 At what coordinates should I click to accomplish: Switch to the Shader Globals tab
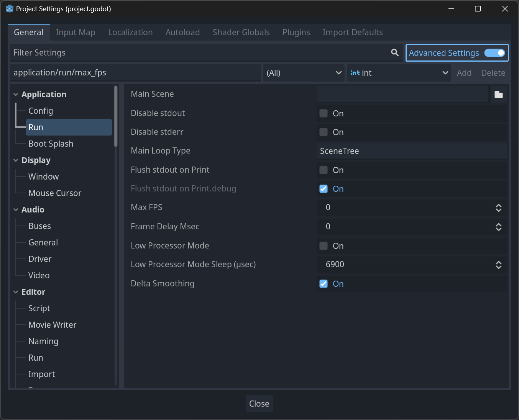tap(241, 33)
